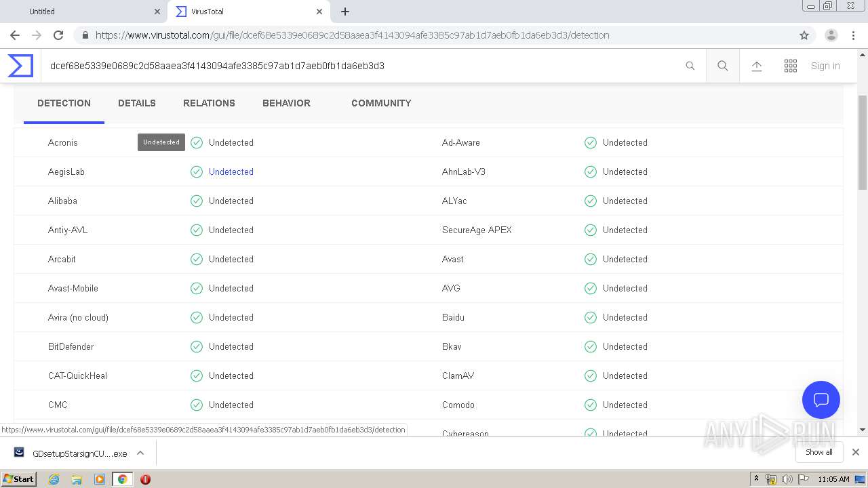Click Avast undetected check icon
This screenshot has width=868, height=488.
tap(591, 259)
